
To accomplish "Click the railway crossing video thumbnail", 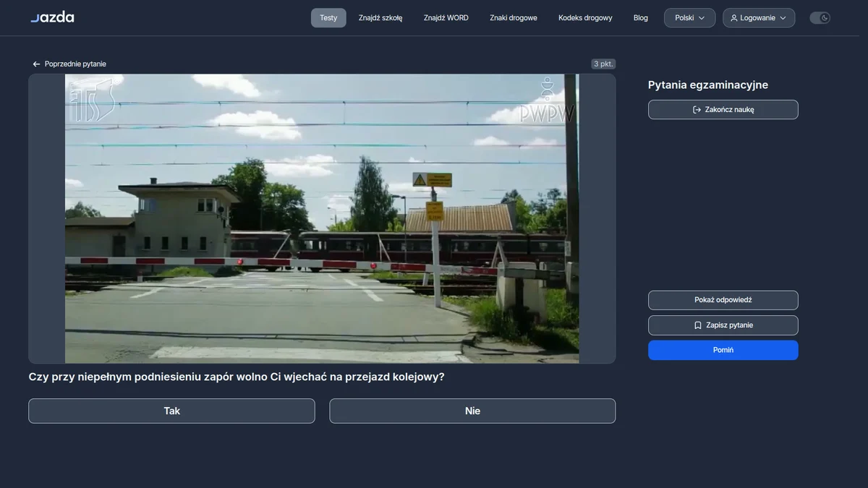I will pos(322,218).
